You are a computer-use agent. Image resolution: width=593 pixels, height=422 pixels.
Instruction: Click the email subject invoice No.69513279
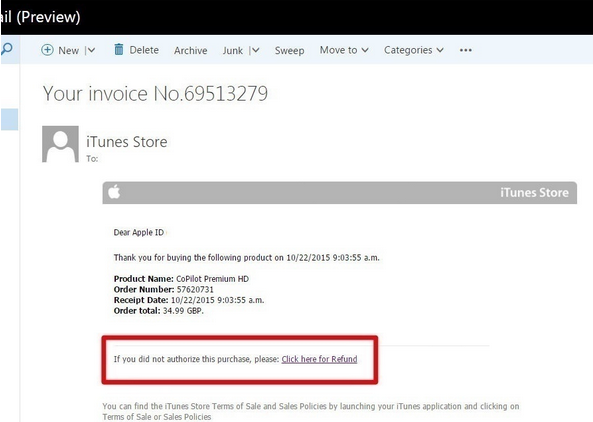(155, 93)
